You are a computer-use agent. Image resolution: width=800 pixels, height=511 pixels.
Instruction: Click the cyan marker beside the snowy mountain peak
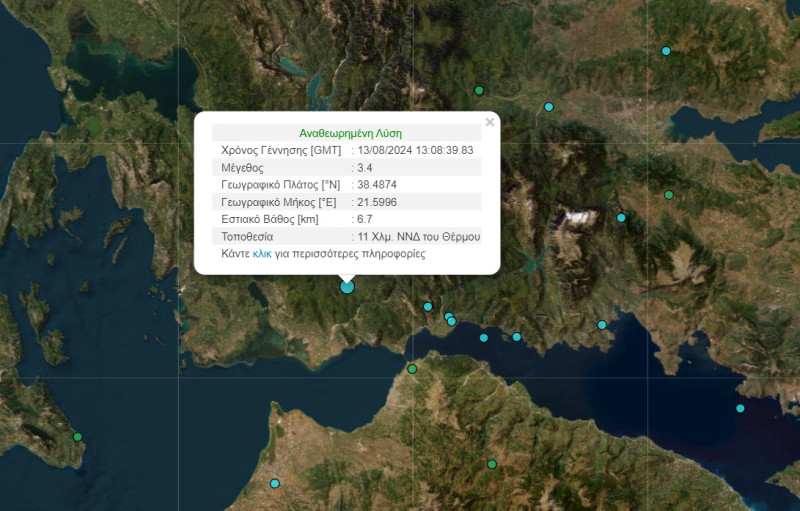pos(621,218)
